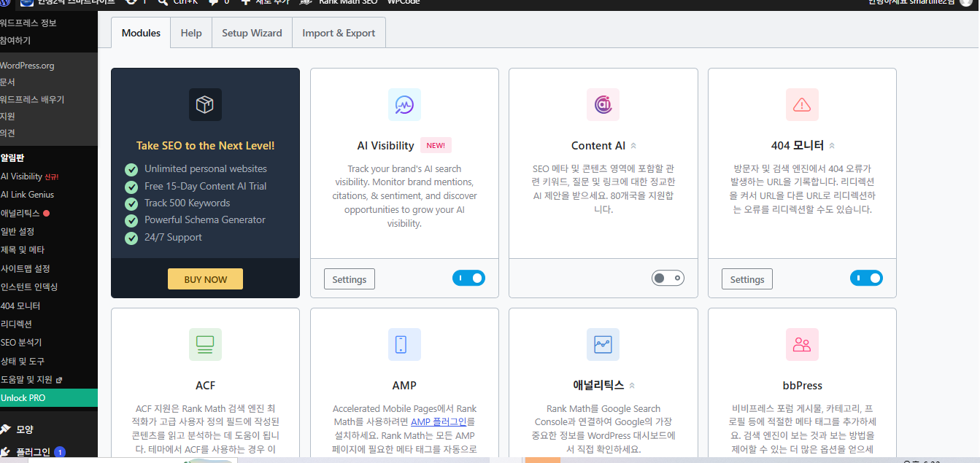Click the pink people icon on bbPress card
Viewport: 980px width, 463px height.
(x=802, y=344)
